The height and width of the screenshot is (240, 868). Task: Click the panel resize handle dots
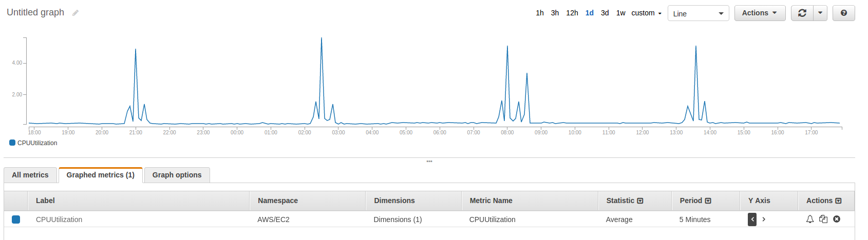(x=429, y=162)
